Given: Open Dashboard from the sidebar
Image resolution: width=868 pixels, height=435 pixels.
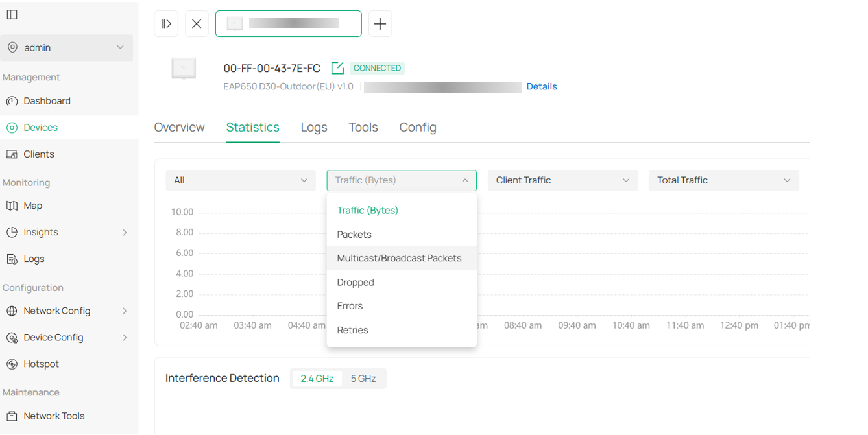Looking at the screenshot, I should point(47,101).
